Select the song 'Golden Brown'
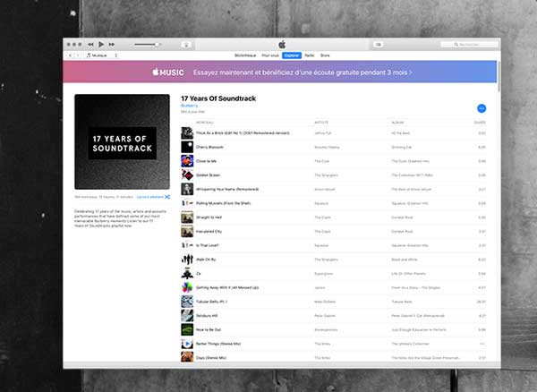The height and width of the screenshot is (392, 537). coord(209,175)
